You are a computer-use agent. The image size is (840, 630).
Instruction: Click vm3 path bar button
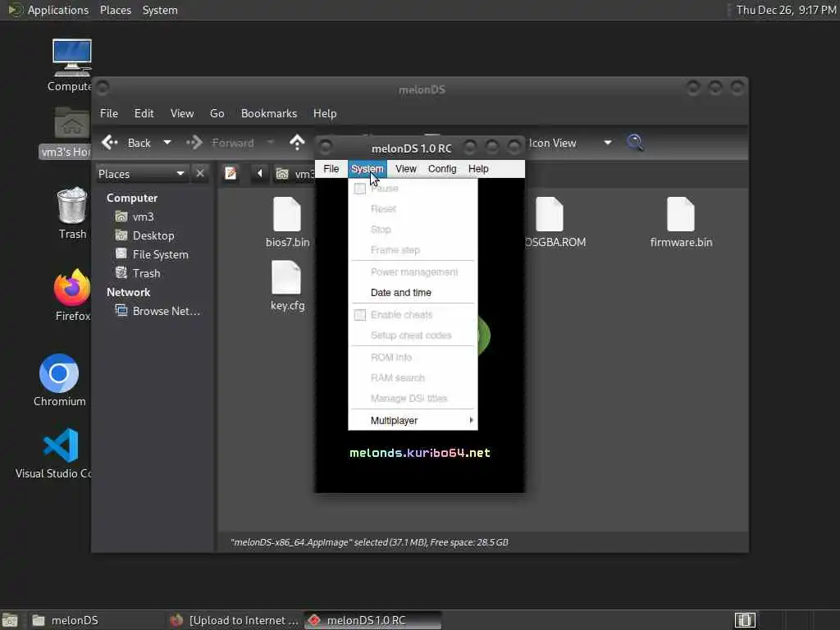294,174
